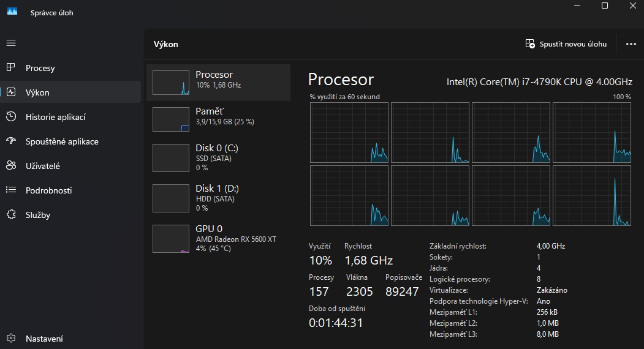Image resolution: width=644 pixels, height=349 pixels.
Task: Open Historie aplikací page
Action: pos(55,117)
